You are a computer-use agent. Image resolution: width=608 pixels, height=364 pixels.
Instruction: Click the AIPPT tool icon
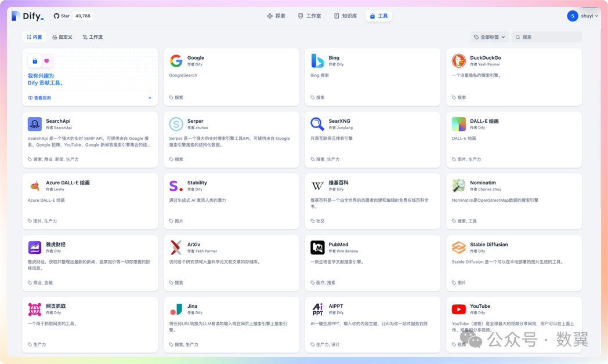(x=317, y=310)
